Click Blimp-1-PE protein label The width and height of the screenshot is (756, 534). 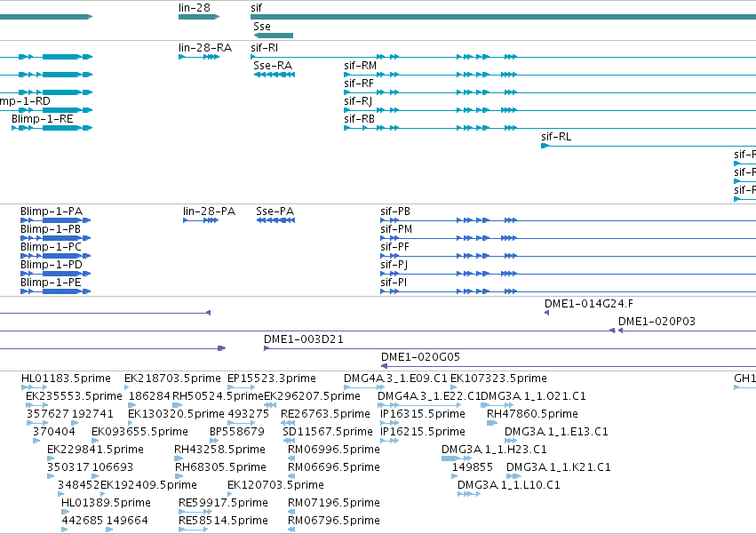coord(51,283)
